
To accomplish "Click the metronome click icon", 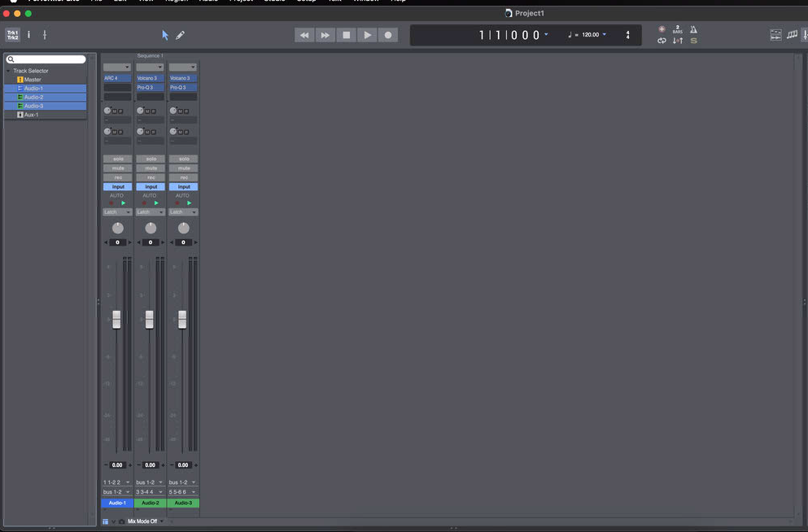I will tap(693, 30).
